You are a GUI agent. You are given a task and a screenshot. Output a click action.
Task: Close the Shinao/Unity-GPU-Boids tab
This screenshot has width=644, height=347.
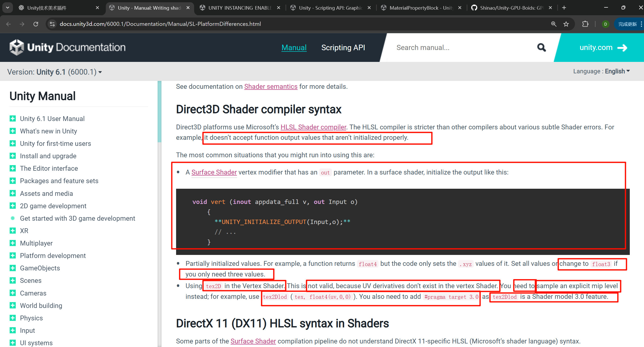coord(550,8)
